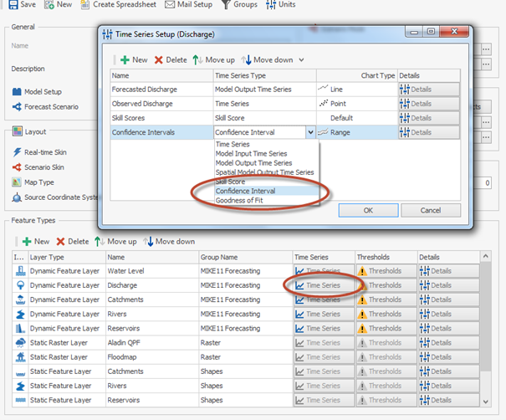Image resolution: width=506 pixels, height=420 pixels.
Task: Open Thresholds for Reservoirs MIKE11 row
Action: [386, 328]
